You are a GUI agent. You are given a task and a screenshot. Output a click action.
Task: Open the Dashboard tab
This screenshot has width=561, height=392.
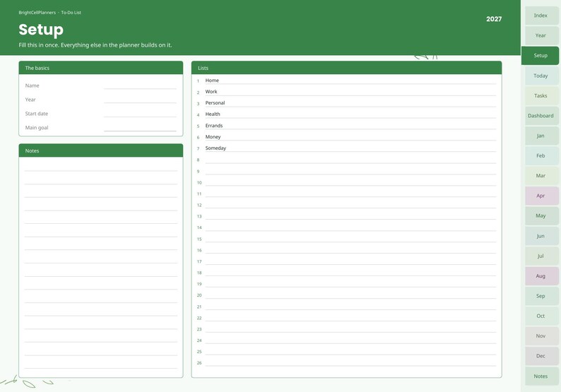pyautogui.click(x=541, y=116)
